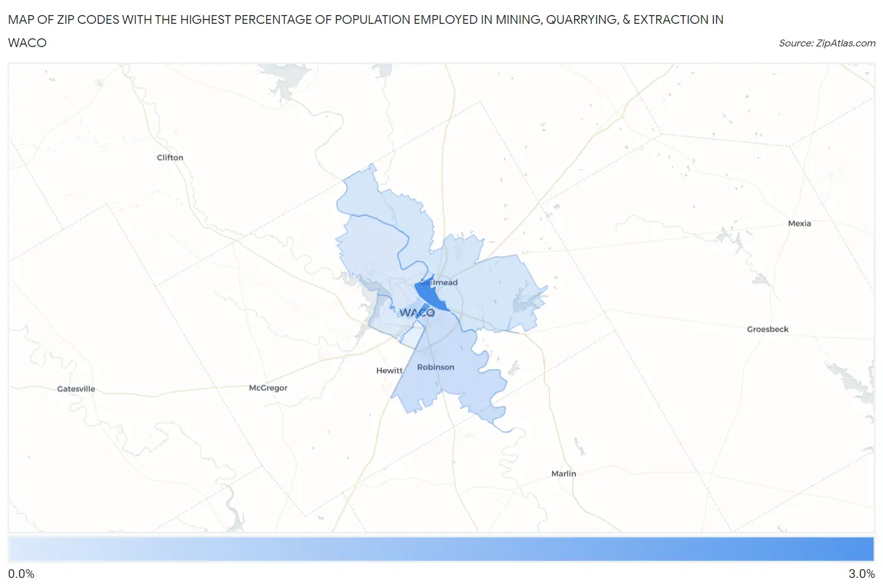
Task: Click the Gatesville city label
Action: [76, 389]
